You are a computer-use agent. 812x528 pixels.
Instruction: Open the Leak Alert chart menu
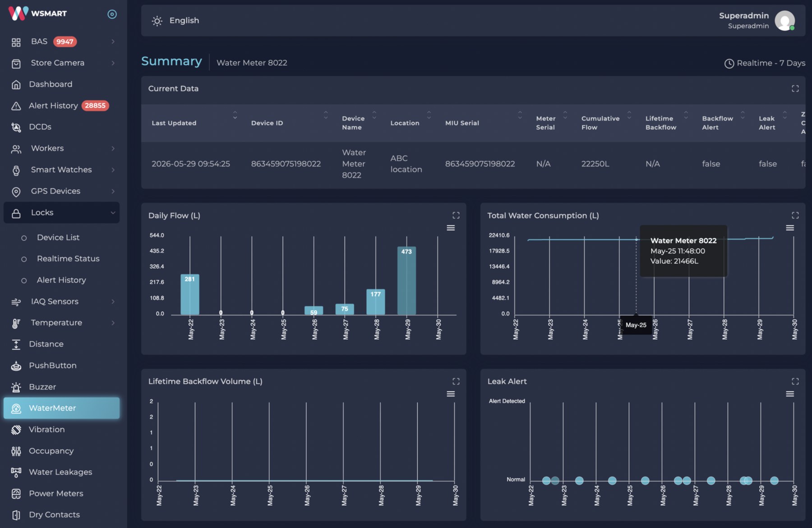pyautogui.click(x=790, y=394)
